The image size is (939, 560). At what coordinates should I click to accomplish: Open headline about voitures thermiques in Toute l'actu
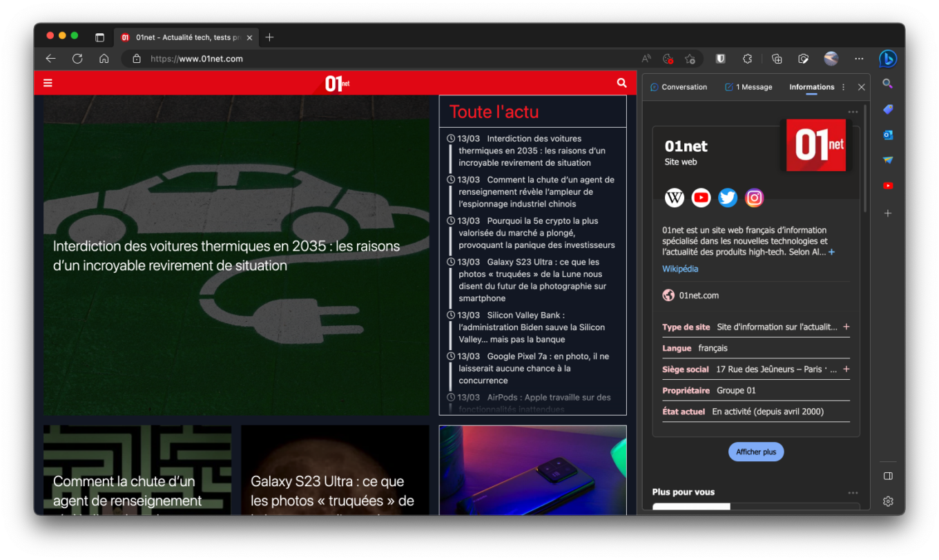point(532,151)
